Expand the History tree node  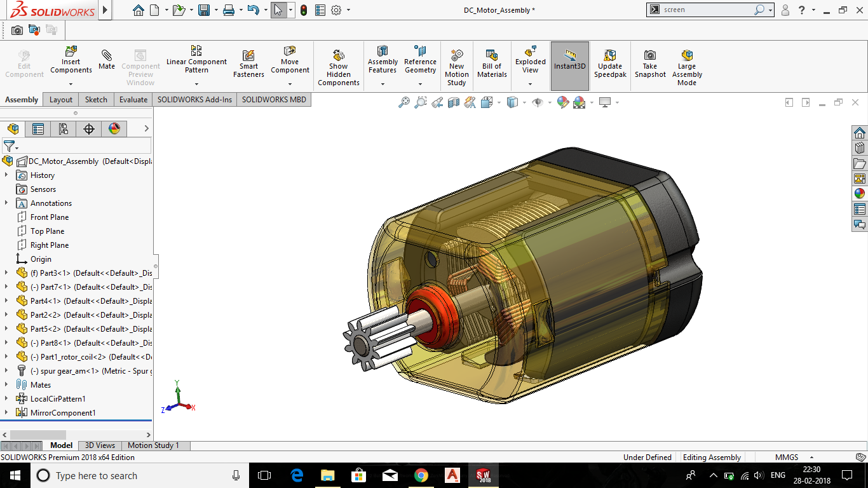(x=6, y=175)
